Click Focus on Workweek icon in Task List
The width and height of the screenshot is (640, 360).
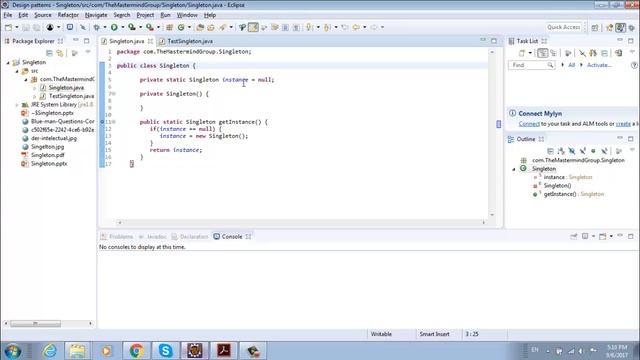coord(568,53)
